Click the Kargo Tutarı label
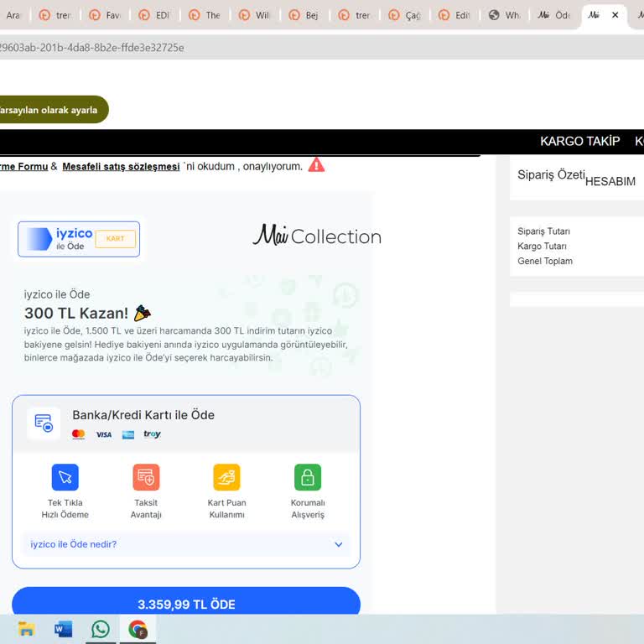This screenshot has height=644, width=644. 543,246
